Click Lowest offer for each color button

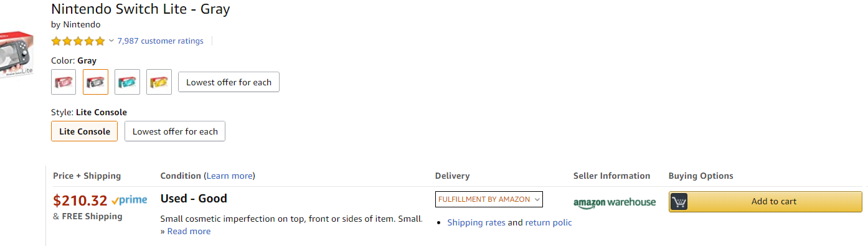tap(229, 82)
